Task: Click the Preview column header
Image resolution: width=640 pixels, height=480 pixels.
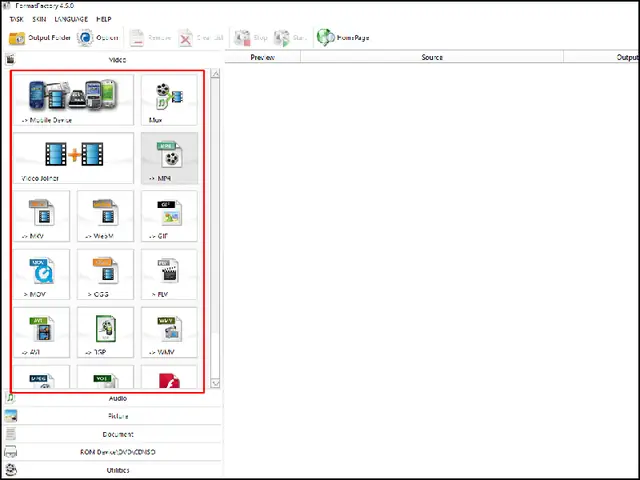Action: pos(262,57)
